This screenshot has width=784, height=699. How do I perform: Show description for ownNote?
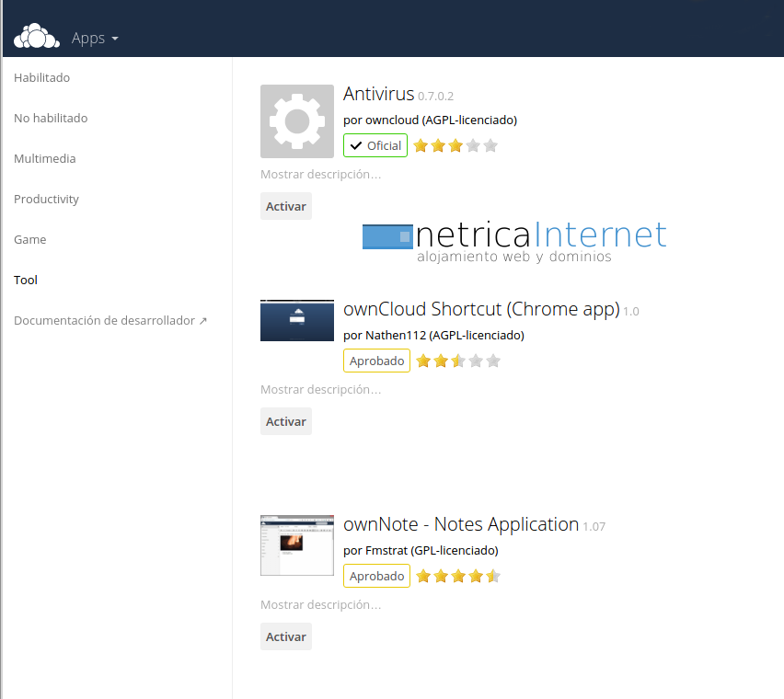(320, 605)
